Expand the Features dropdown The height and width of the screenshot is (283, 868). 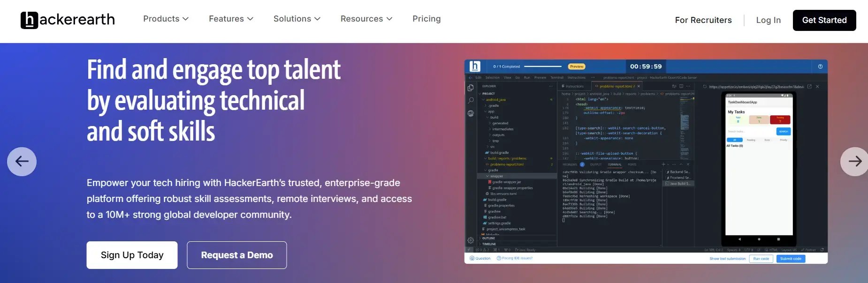231,19
